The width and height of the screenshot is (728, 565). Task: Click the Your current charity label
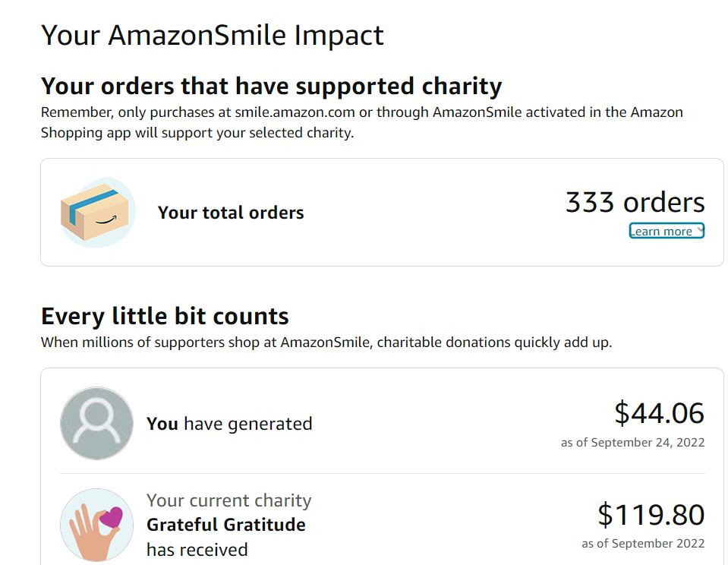pyautogui.click(x=228, y=500)
